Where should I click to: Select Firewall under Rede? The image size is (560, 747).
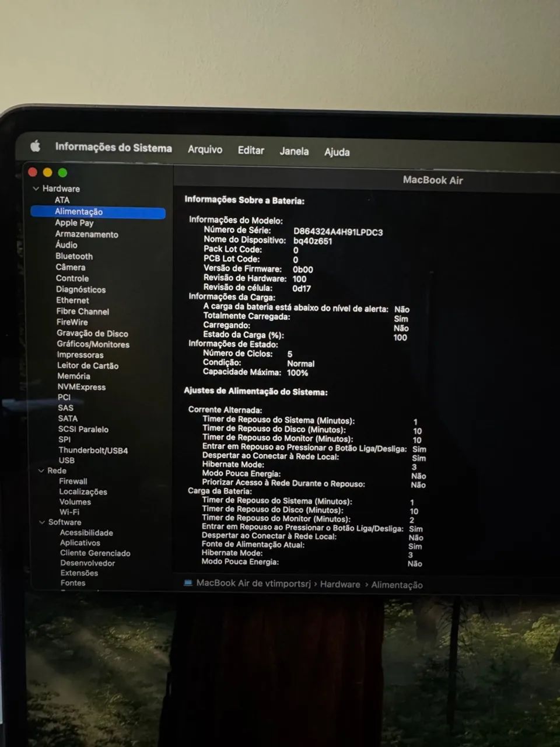point(73,481)
